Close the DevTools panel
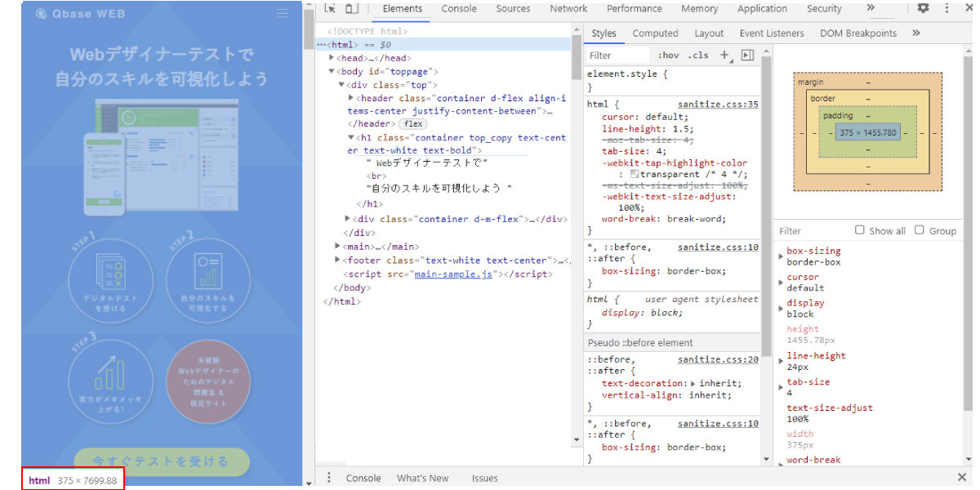This screenshot has height=490, width=980. coord(969,8)
